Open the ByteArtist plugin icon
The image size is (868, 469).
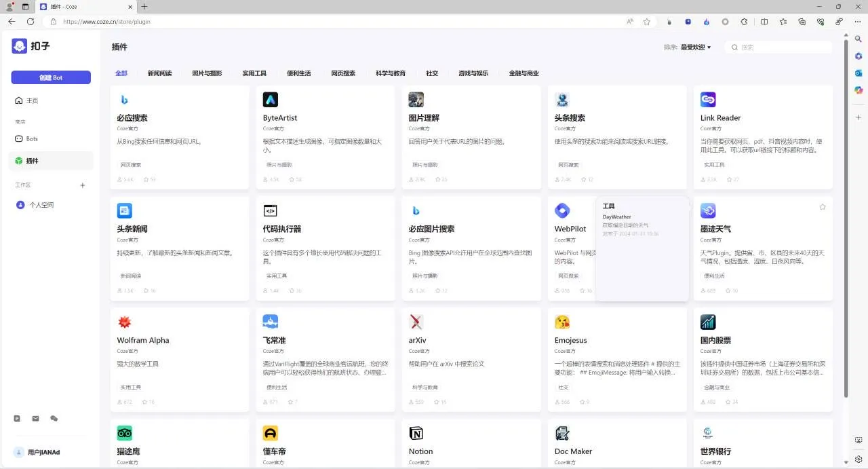click(271, 100)
